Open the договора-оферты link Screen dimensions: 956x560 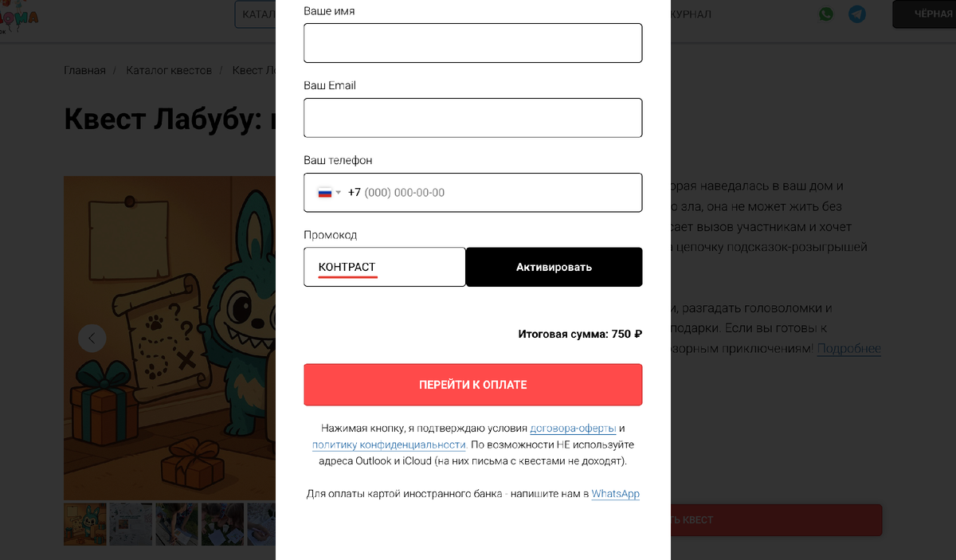tap(574, 428)
